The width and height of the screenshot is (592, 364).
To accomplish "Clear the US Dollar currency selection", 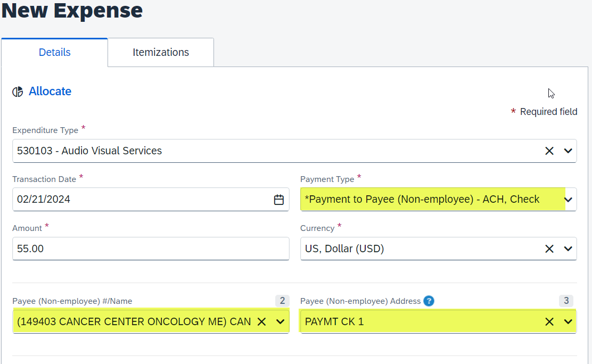I will coord(549,249).
